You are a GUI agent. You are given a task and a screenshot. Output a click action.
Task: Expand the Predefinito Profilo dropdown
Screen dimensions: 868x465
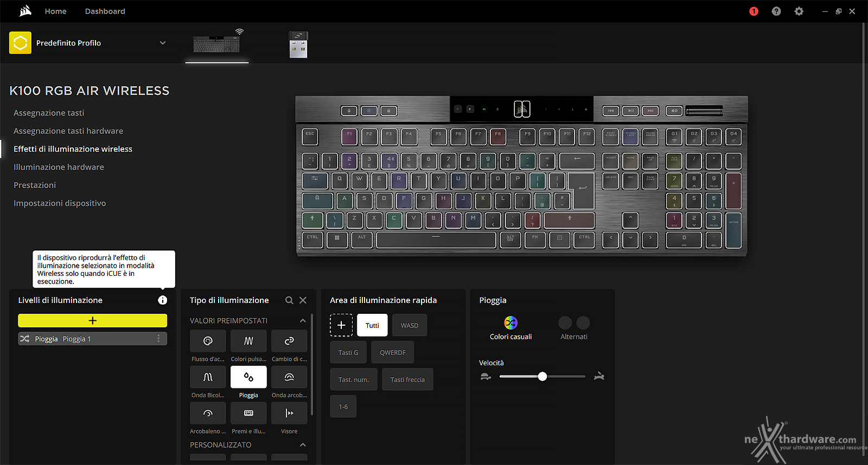pyautogui.click(x=162, y=43)
